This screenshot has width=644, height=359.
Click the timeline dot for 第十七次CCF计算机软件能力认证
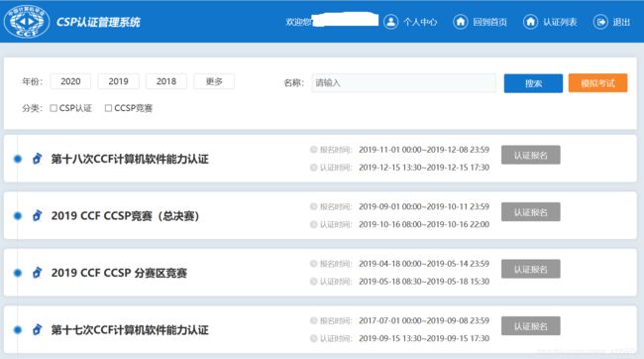pyautogui.click(x=18, y=330)
